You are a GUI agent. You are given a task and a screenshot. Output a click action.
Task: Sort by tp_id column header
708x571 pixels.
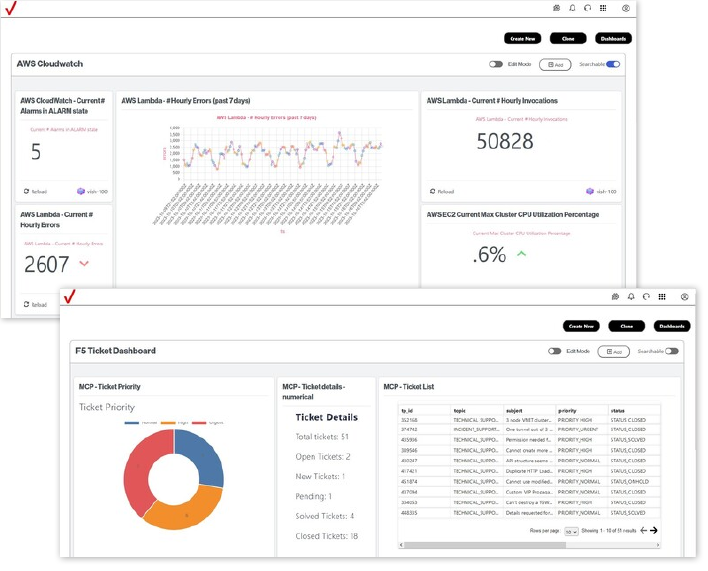point(407,411)
